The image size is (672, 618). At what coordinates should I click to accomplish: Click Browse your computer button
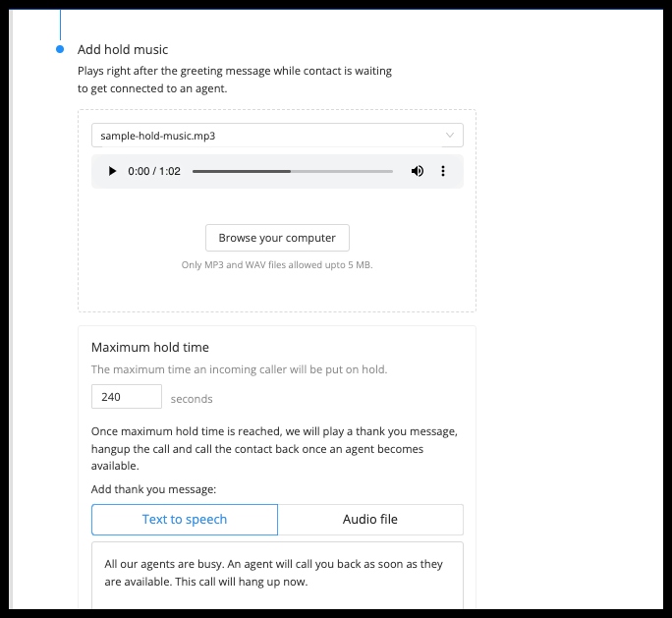[x=277, y=238]
